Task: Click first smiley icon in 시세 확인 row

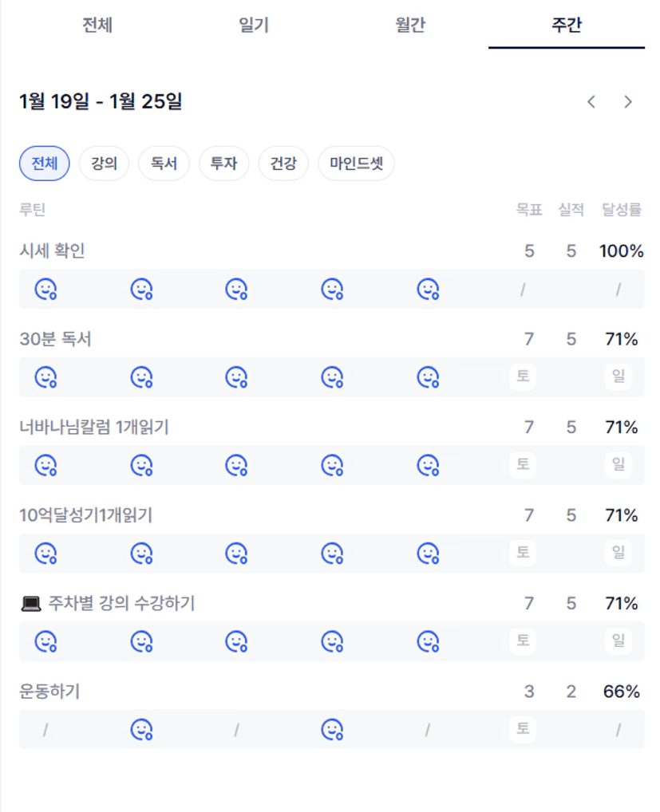Action: (45, 289)
